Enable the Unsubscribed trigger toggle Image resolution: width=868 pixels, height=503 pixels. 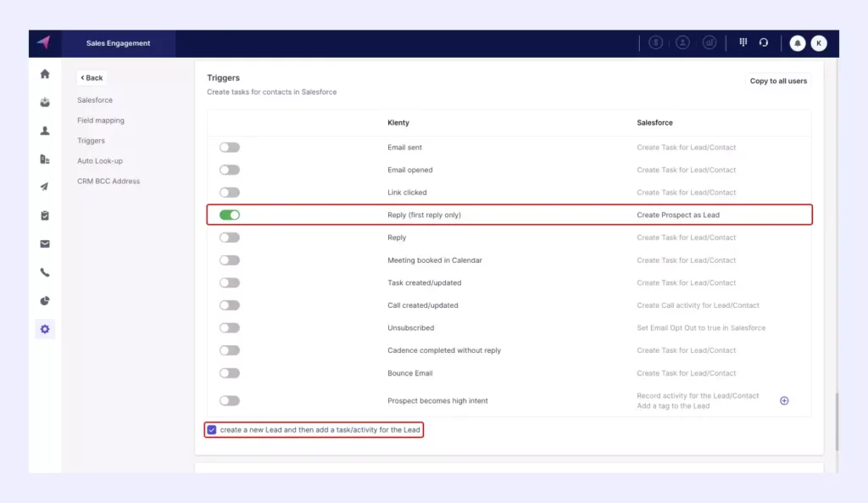(229, 328)
